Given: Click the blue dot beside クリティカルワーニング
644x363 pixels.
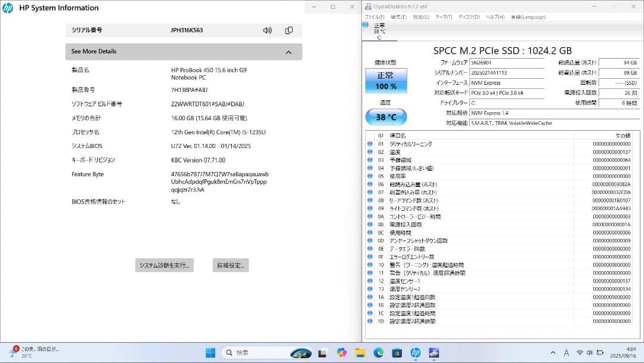Looking at the screenshot, I should pyautogui.click(x=370, y=143).
